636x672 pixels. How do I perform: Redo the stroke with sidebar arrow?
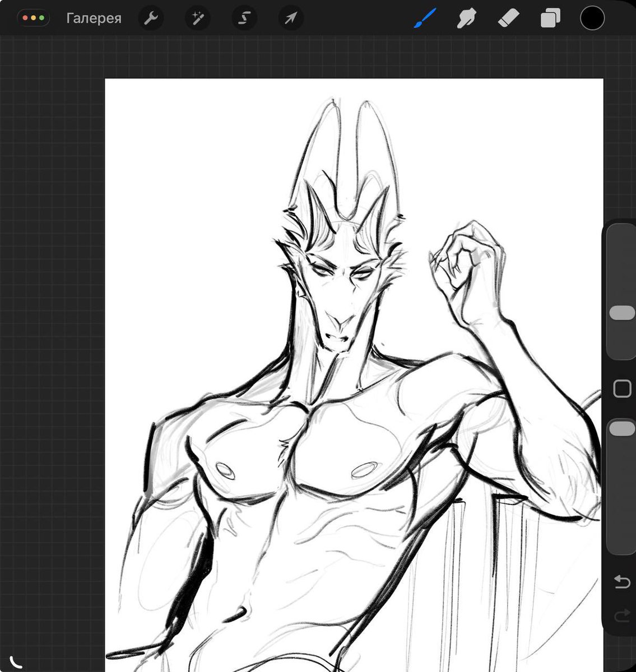click(x=622, y=617)
